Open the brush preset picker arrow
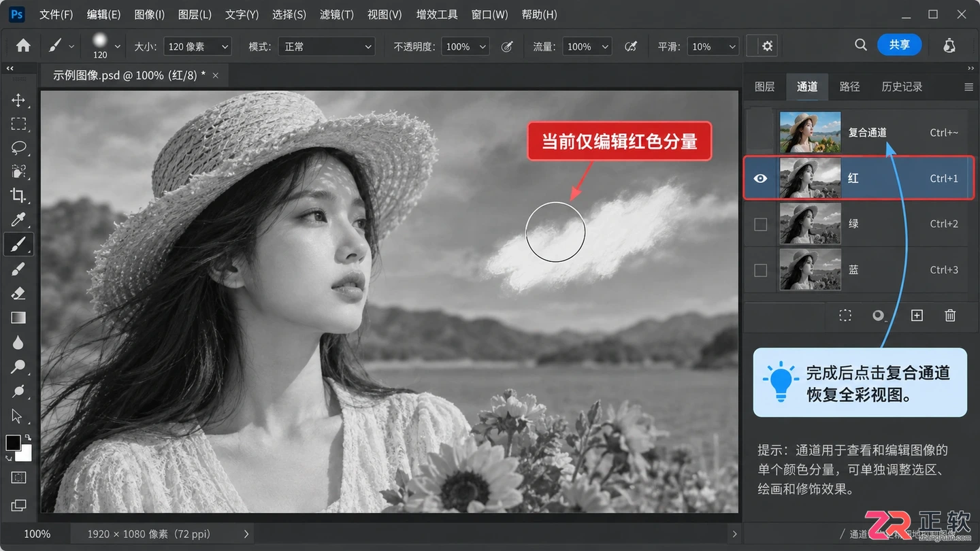The width and height of the screenshot is (980, 551). [x=118, y=46]
